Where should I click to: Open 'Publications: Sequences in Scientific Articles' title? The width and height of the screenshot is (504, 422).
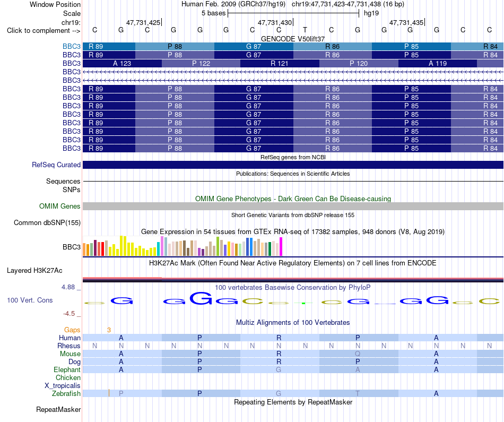(x=293, y=174)
